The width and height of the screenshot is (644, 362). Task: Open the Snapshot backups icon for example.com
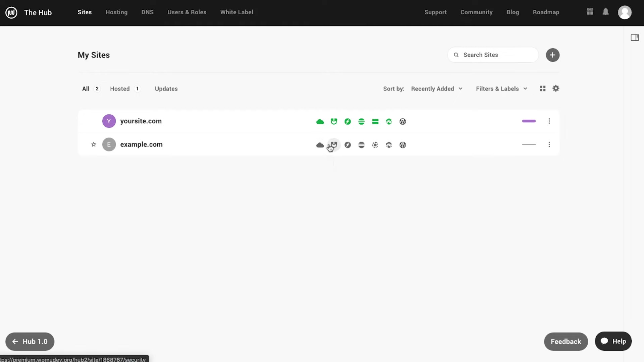(x=375, y=145)
